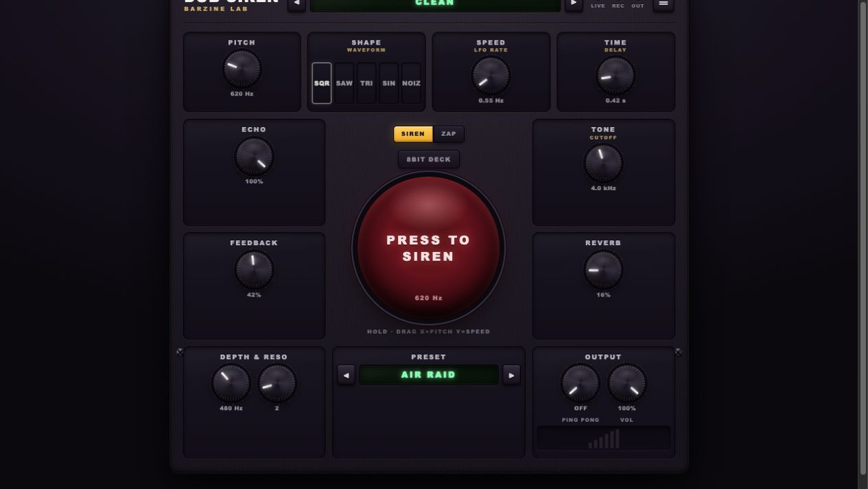Select next preset after AIR RAID
The width and height of the screenshot is (868, 489).
(511, 375)
